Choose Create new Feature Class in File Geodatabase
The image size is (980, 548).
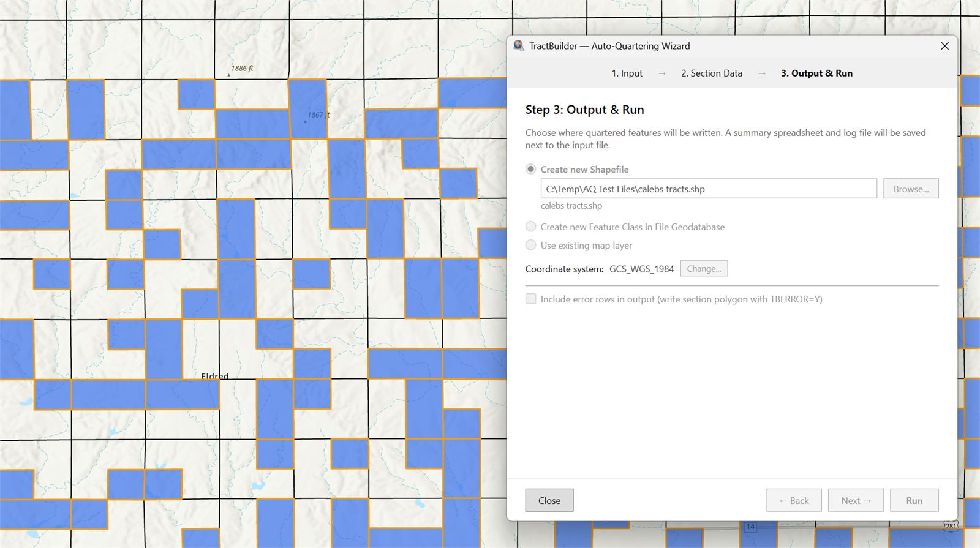(531, 227)
